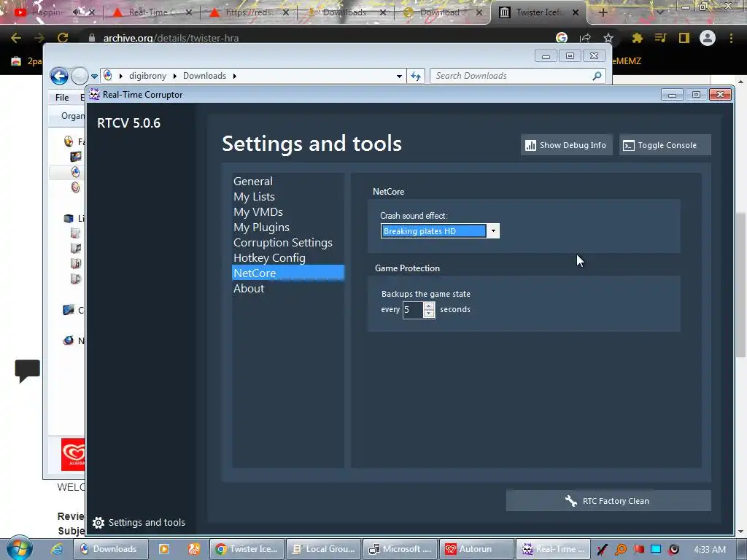Screen dimensions: 747x560
Task: Click the Settings and tools gear icon
Action: tap(98, 522)
